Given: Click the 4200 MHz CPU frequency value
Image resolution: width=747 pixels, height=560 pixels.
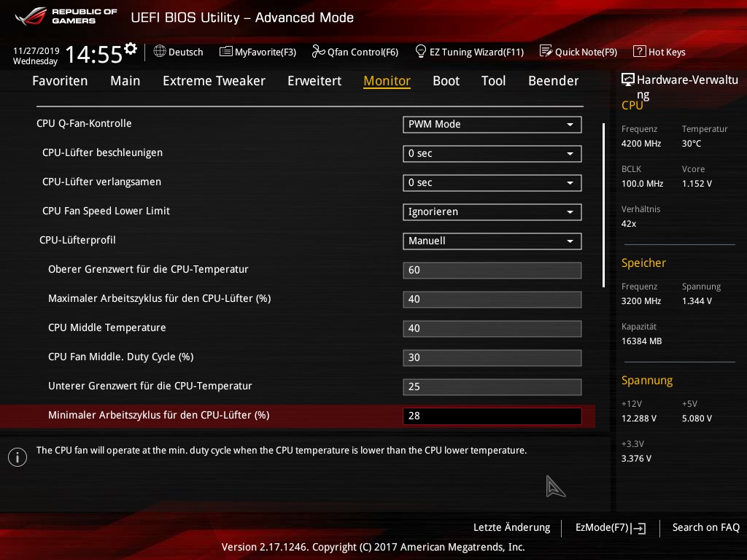Looking at the screenshot, I should (x=641, y=144).
